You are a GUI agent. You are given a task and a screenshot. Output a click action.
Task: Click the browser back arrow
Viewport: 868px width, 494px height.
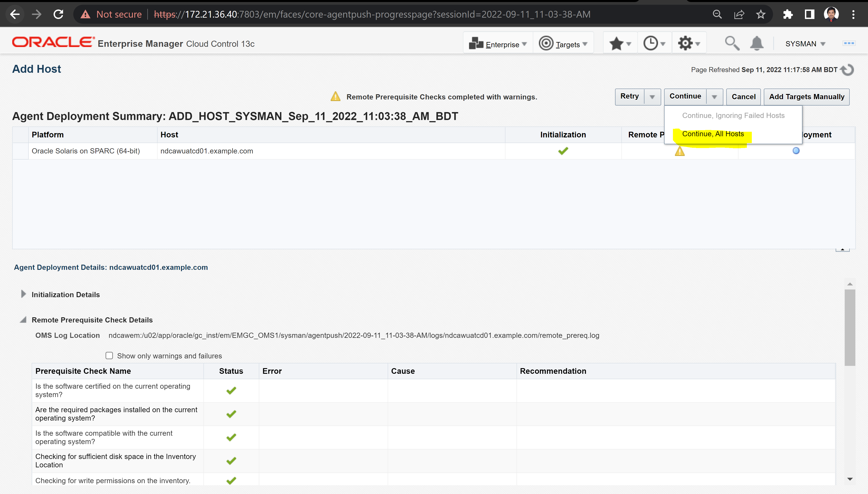tap(15, 14)
